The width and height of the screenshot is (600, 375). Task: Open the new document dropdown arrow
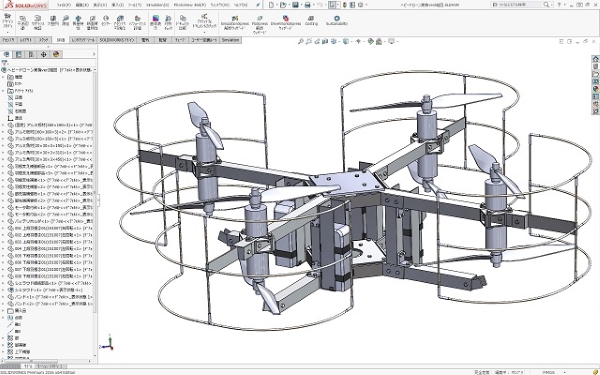(277, 5)
